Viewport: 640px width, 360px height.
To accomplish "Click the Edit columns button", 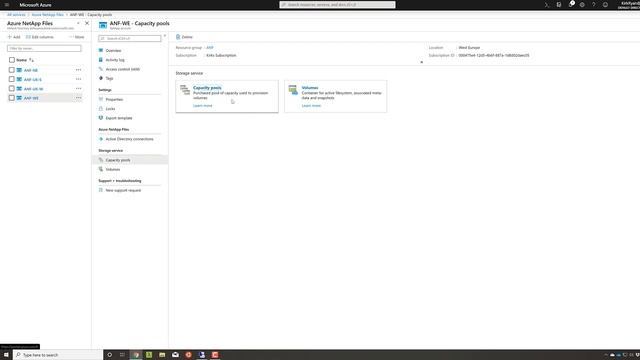I will click(x=40, y=37).
